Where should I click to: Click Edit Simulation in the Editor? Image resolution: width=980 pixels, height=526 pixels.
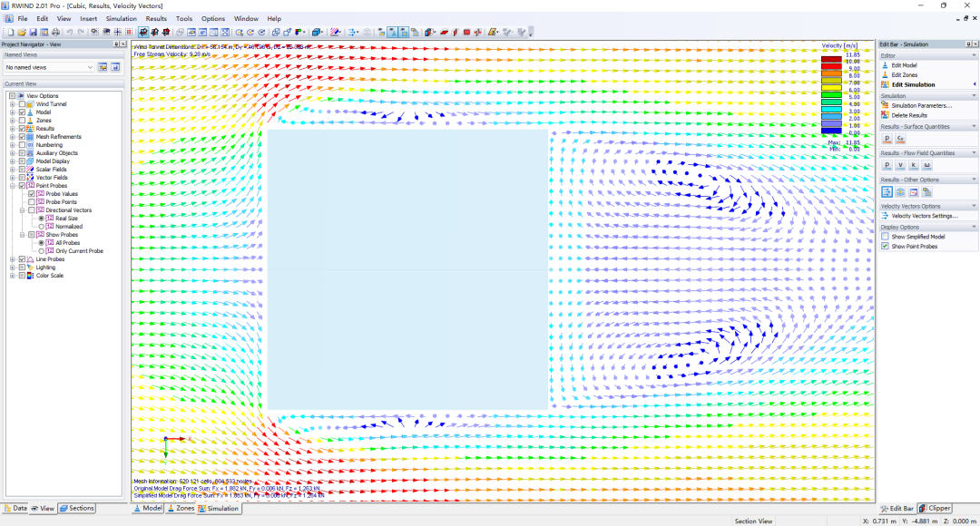pyautogui.click(x=913, y=84)
